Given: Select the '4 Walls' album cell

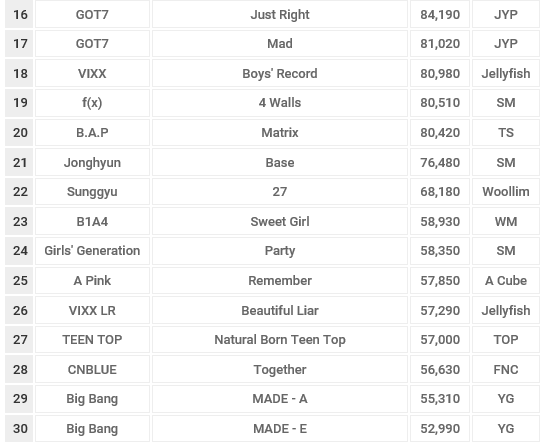Looking at the screenshot, I should (x=280, y=103).
